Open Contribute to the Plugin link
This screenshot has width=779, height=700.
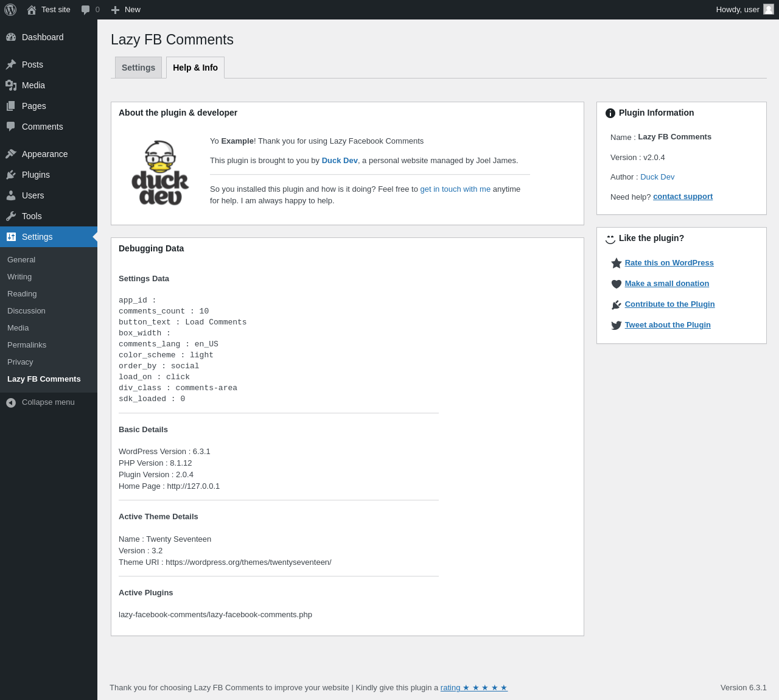[x=669, y=304]
